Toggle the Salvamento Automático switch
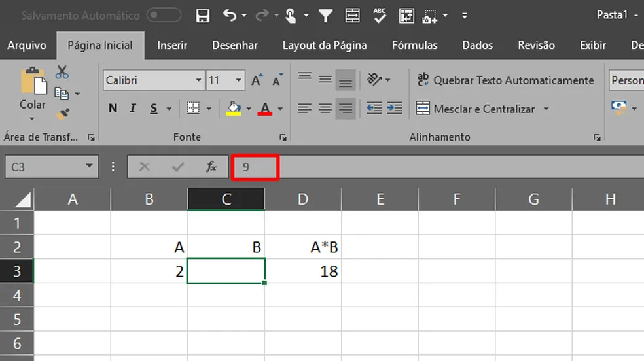 pyautogui.click(x=164, y=15)
